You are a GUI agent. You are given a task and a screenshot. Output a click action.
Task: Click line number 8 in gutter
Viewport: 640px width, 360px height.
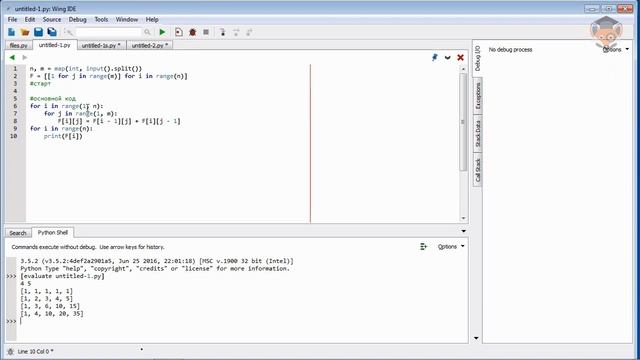pos(15,121)
